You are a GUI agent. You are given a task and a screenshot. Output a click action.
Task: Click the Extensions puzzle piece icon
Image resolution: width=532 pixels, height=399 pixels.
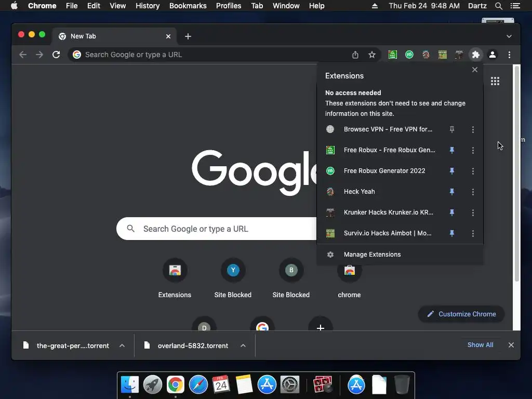[476, 55]
